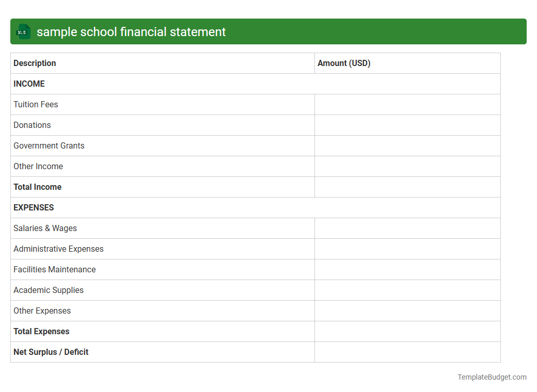Click the Total Income row
This screenshot has height=392, width=537.
coord(37,187)
